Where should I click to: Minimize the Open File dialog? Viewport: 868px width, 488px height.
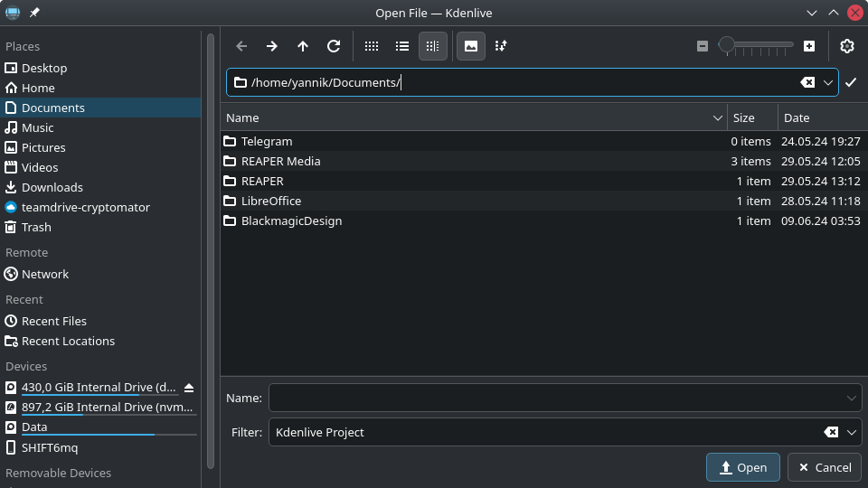pyautogui.click(x=812, y=13)
